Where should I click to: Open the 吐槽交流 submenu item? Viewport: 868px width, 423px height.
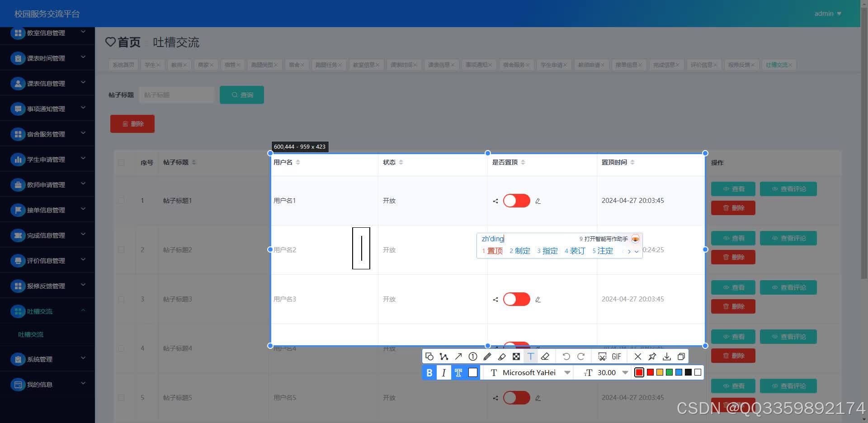pos(31,334)
